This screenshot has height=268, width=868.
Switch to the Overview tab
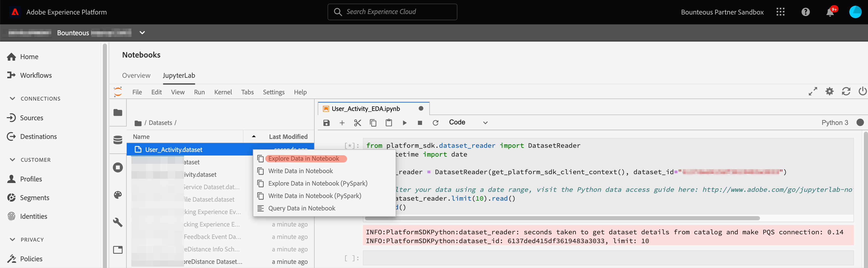(136, 75)
